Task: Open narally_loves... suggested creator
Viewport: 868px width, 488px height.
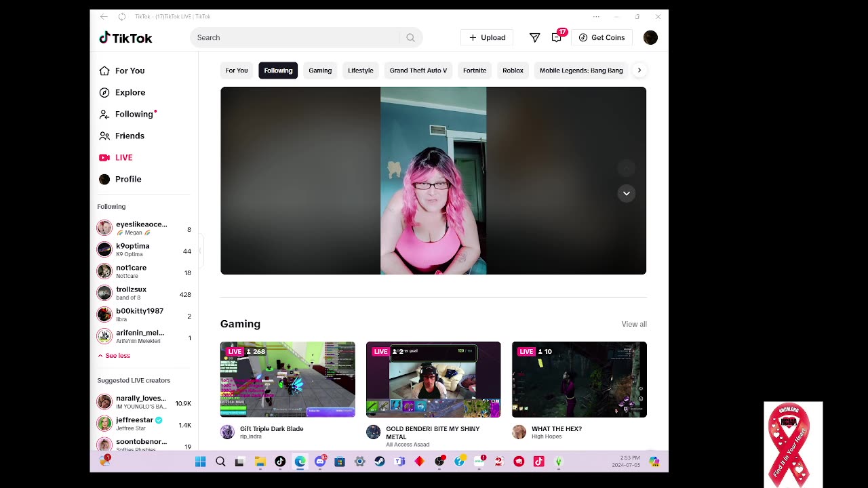Action: tap(144, 401)
